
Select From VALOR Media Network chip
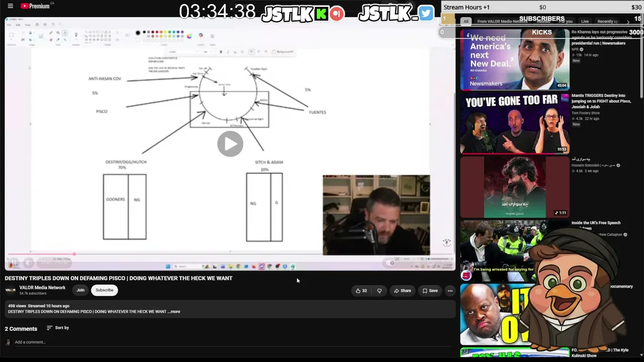point(502,22)
